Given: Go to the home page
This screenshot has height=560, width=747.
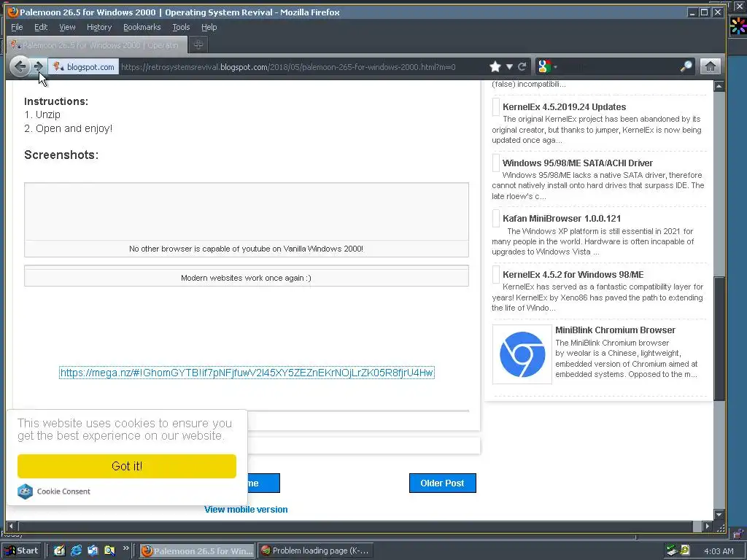Looking at the screenshot, I should (x=710, y=66).
